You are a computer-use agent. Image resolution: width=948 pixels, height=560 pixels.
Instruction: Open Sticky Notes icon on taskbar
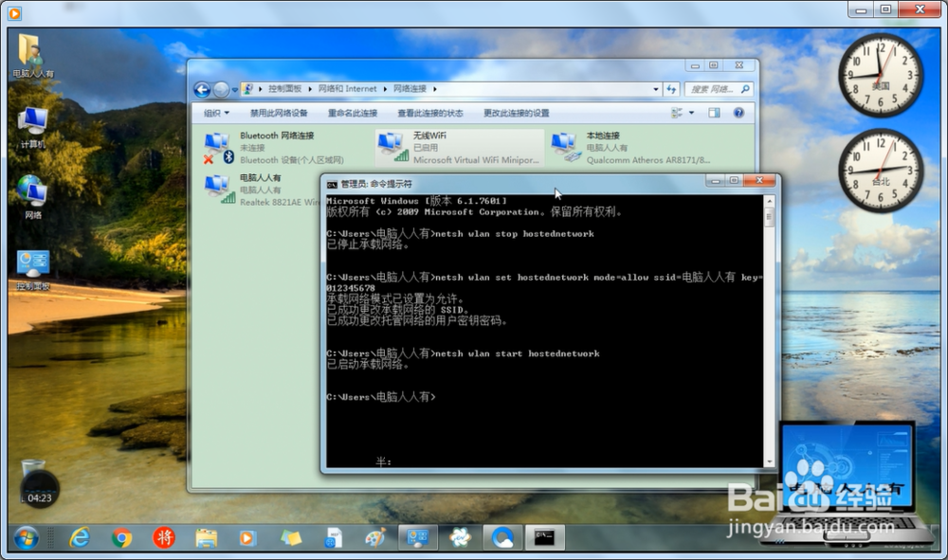(290, 537)
